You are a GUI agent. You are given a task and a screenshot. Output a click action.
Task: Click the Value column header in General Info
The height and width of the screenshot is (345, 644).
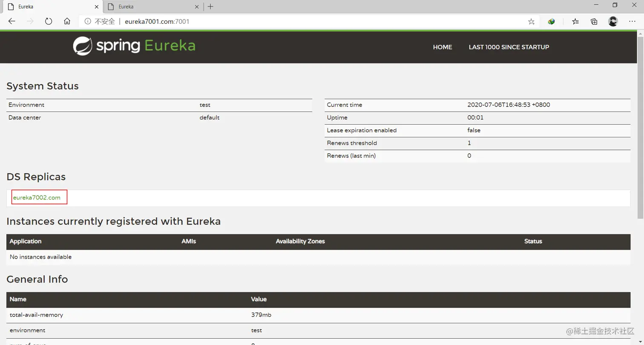coord(259,299)
